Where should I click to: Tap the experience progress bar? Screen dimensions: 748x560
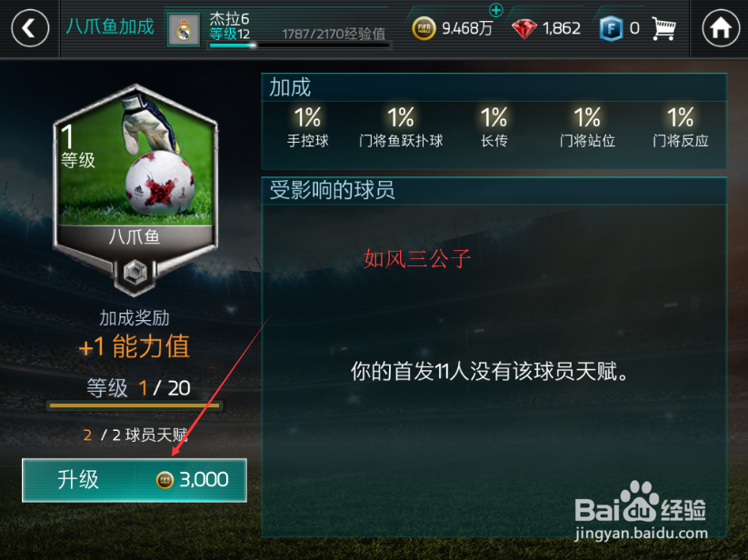coord(300,45)
